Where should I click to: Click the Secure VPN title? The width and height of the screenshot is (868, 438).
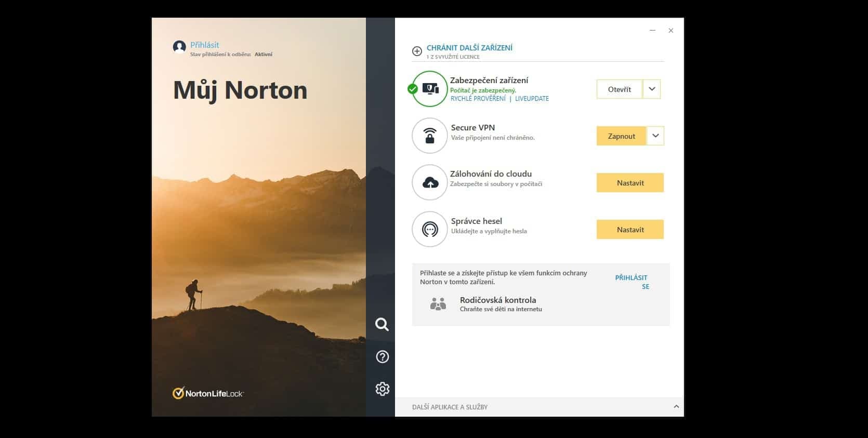[x=473, y=127]
